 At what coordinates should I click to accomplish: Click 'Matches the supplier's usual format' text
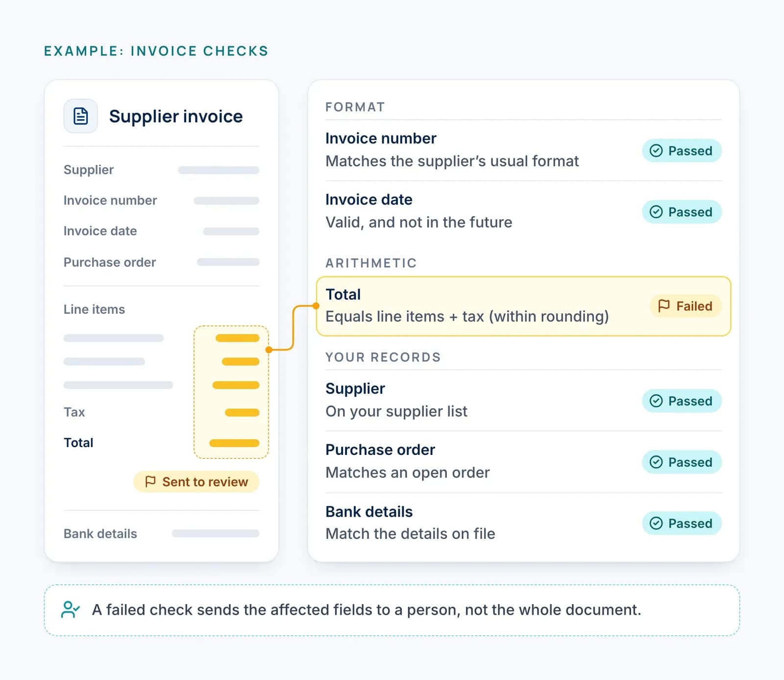452,161
